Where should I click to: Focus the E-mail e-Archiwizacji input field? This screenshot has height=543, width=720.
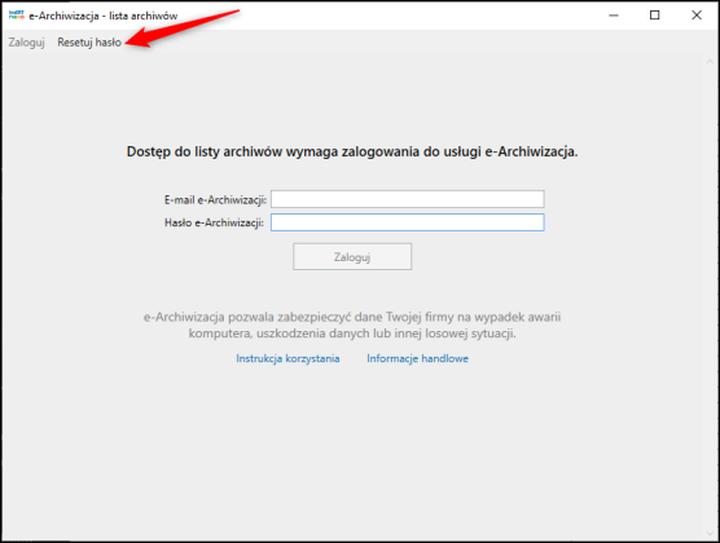click(407, 199)
